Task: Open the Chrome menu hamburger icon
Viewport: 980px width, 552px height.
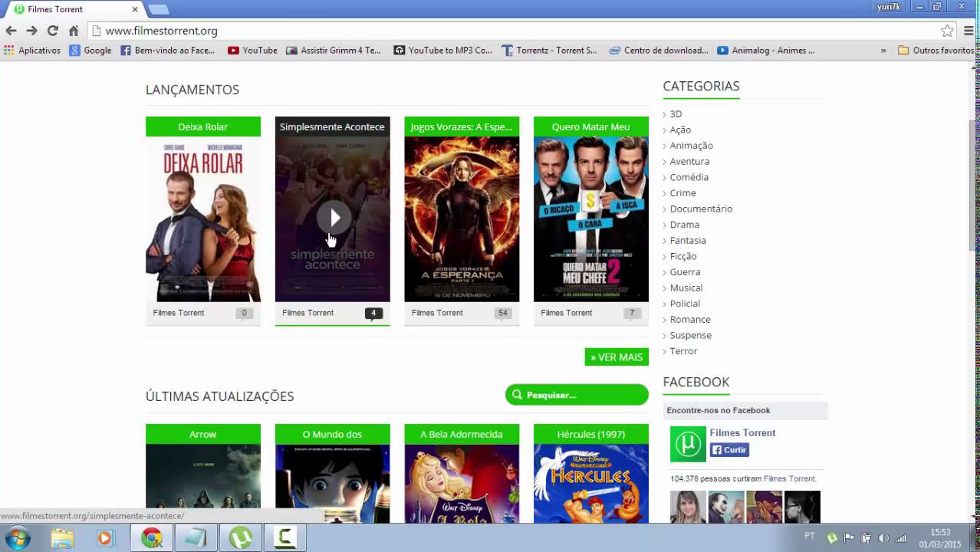Action: pyautogui.click(x=968, y=31)
